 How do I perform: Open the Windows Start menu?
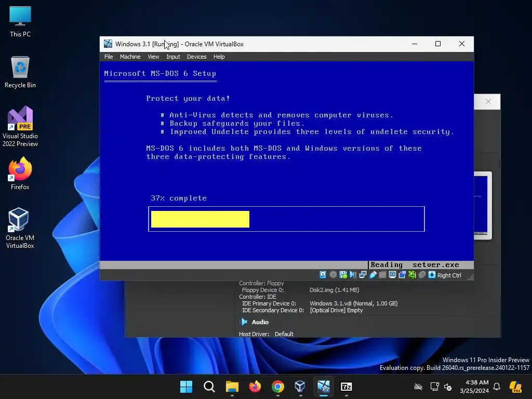click(x=186, y=387)
